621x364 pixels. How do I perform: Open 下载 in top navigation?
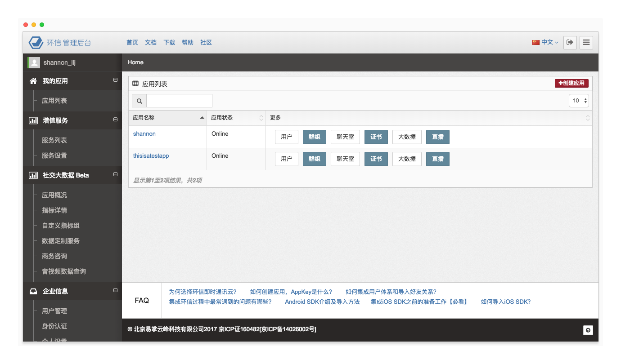point(169,42)
